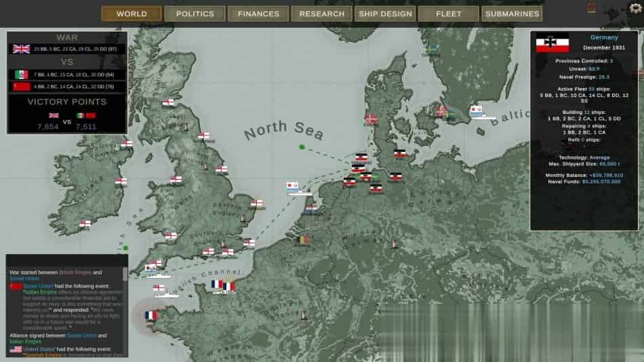This screenshot has height=362, width=644.
Task: Select the British flag in the War row
Action: (22, 49)
